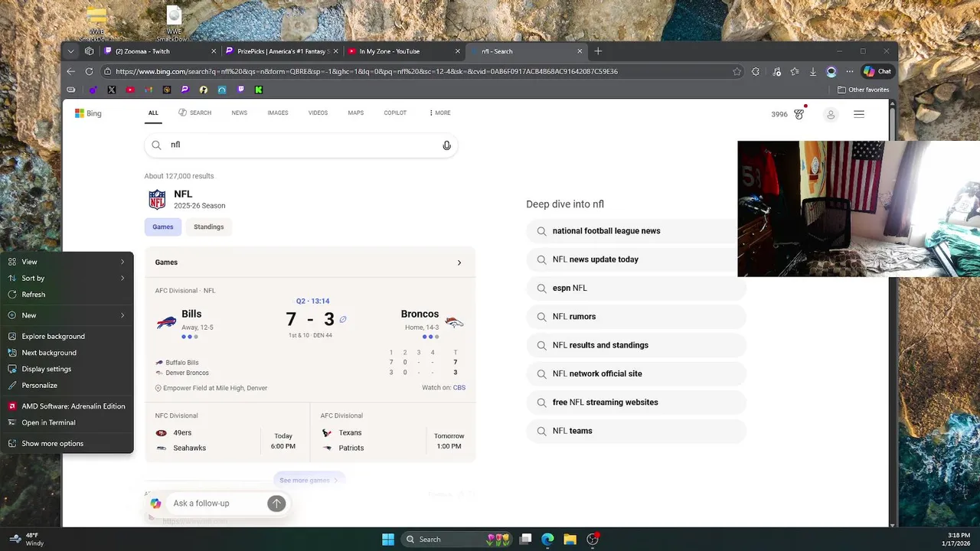Screen dimensions: 980x551
Task: Open the Downloads icon in toolbar
Action: click(x=813, y=71)
